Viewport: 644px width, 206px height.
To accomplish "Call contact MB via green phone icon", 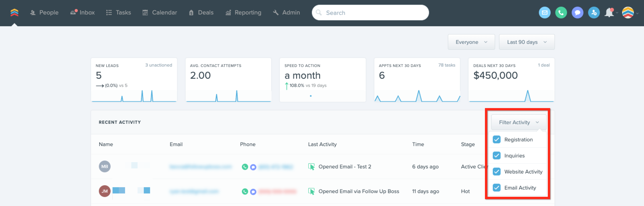I will coord(245,167).
